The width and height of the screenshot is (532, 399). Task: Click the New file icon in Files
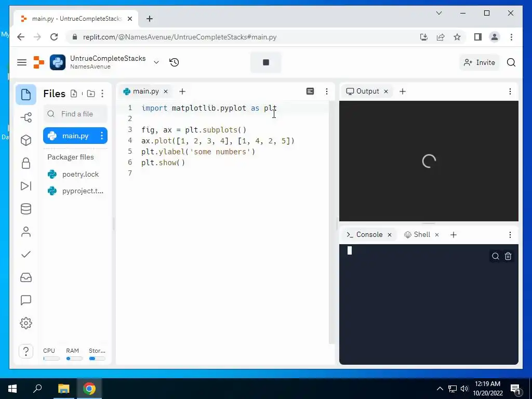click(x=74, y=94)
